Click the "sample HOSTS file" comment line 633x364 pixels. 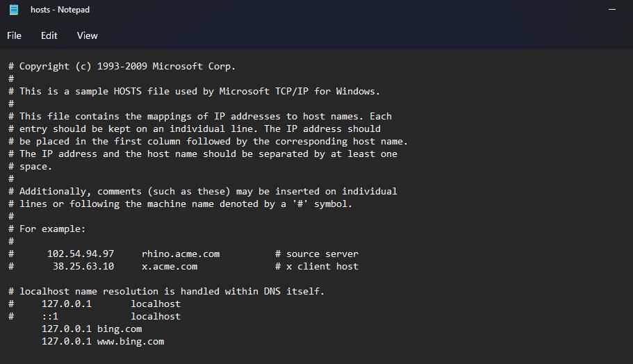pyautogui.click(x=198, y=92)
